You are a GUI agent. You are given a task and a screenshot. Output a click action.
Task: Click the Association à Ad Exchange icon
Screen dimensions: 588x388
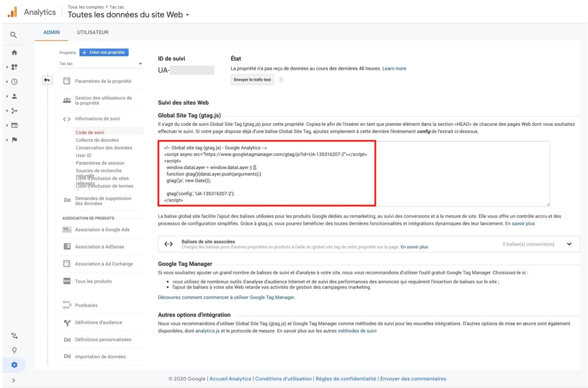tap(67, 264)
